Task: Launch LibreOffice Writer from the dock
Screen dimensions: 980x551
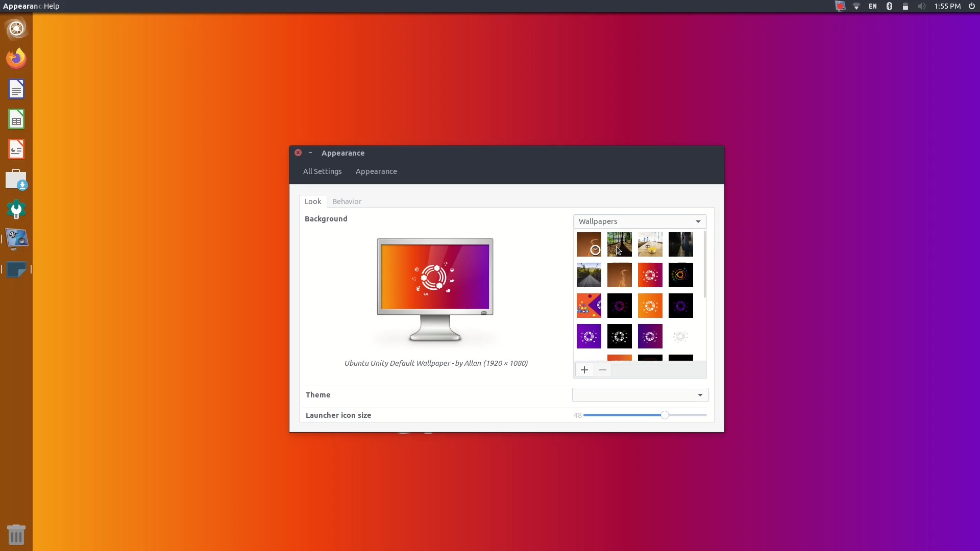Action: tap(16, 89)
